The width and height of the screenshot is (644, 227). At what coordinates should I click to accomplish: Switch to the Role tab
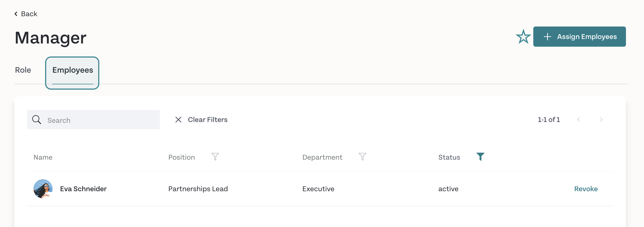23,70
